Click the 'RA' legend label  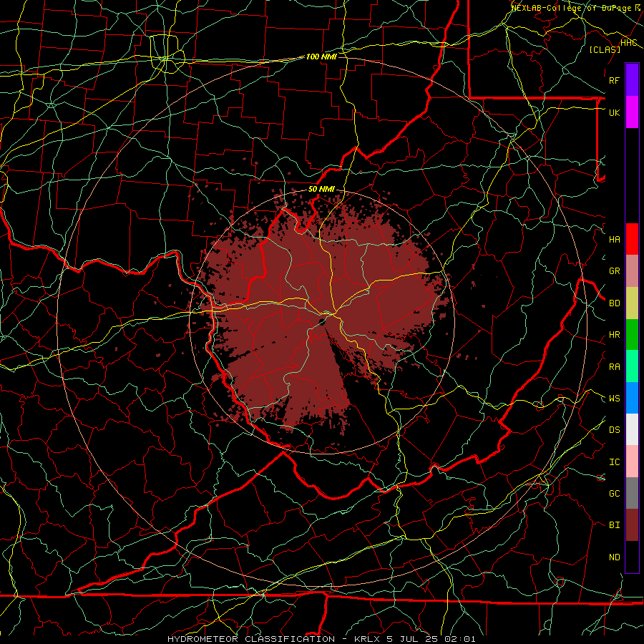(x=615, y=367)
